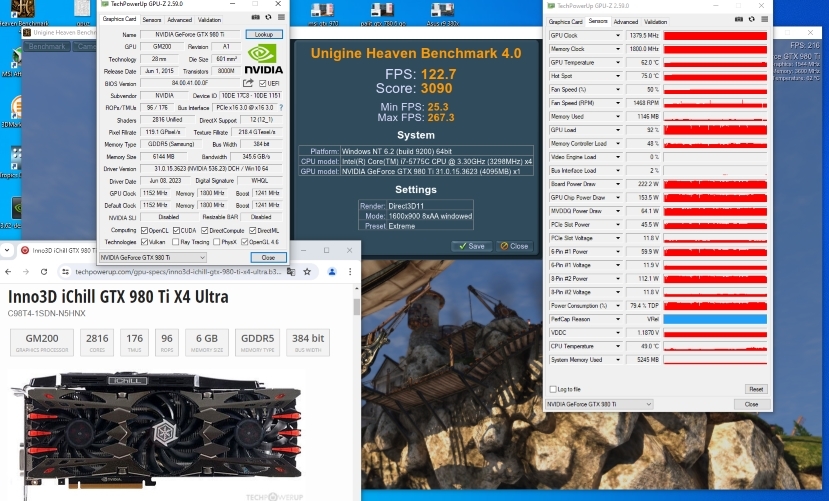Click the Bus Interface question mark icon
This screenshot has height=501, width=829.
point(281,107)
